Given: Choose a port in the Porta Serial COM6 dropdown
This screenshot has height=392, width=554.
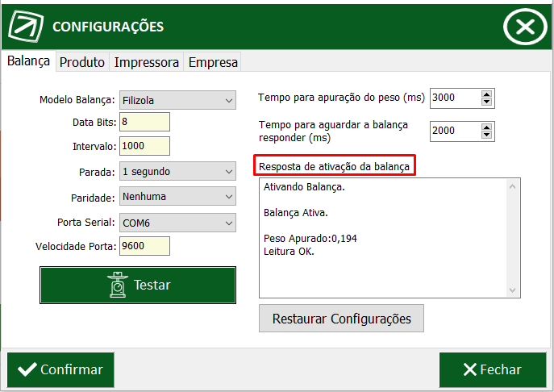Looking at the screenshot, I should 177,223.
